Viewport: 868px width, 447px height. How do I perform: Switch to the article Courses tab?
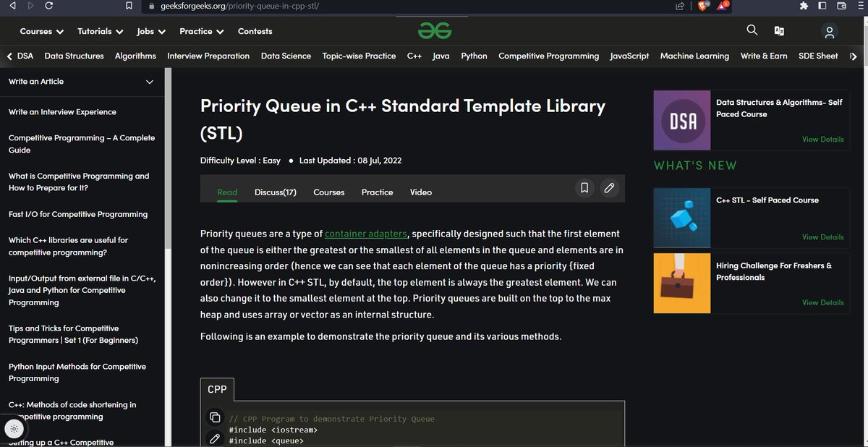(x=328, y=192)
